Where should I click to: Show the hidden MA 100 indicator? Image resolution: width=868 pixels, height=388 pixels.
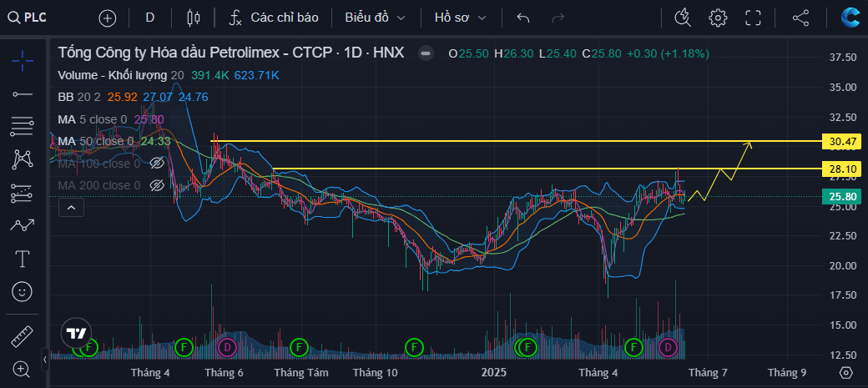(157, 164)
